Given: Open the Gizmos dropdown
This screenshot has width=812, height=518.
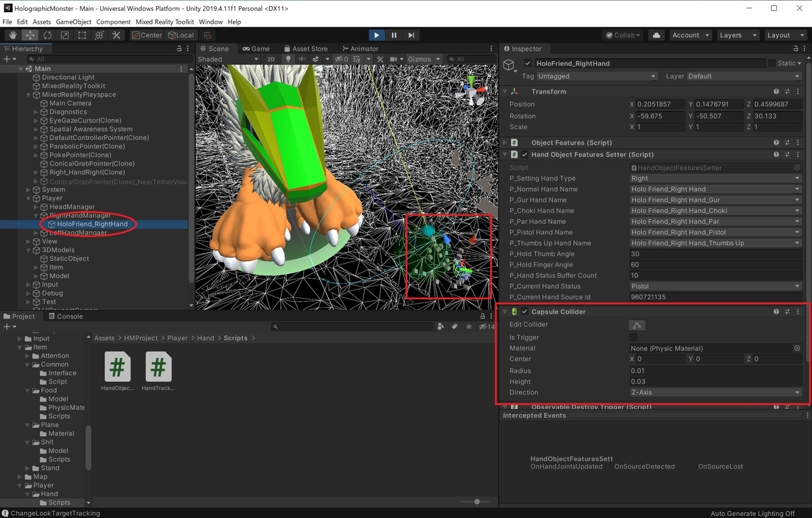Looking at the screenshot, I should [x=424, y=60].
